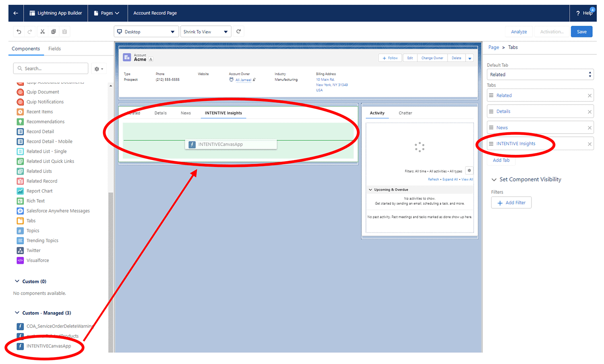This screenshot has width=604, height=364.
Task: Click the undo icon
Action: pos(19,31)
